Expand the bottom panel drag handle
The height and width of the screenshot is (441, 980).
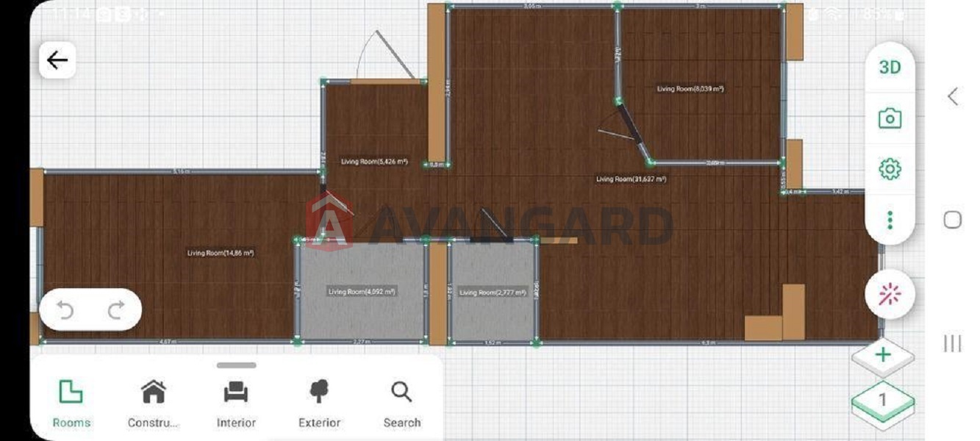click(237, 365)
